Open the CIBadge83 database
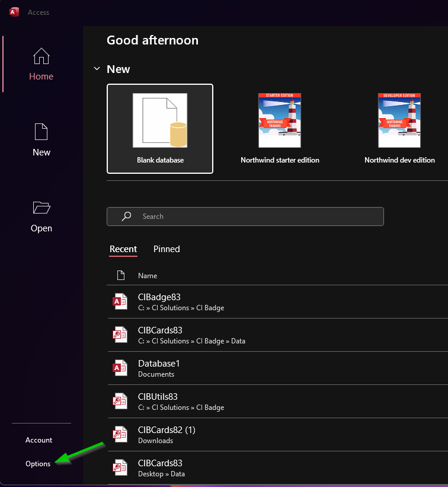Viewport: 448px width, 487px height. pos(278,302)
